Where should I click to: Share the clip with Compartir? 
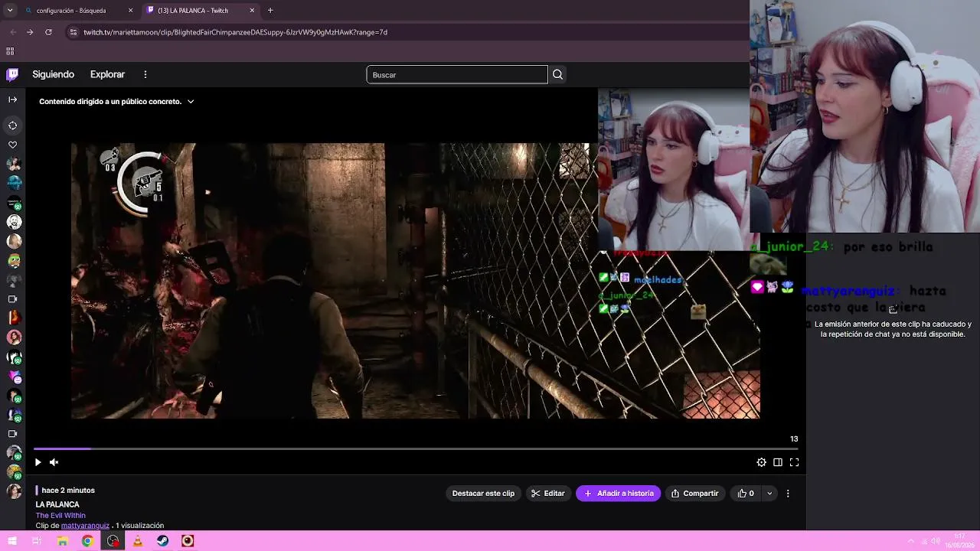coord(694,494)
